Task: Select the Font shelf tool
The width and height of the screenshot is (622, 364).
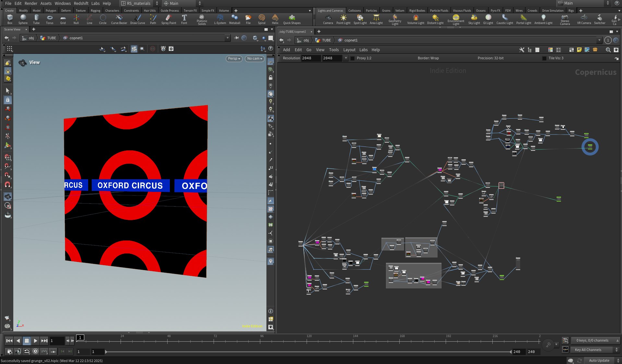Action: [x=184, y=19]
